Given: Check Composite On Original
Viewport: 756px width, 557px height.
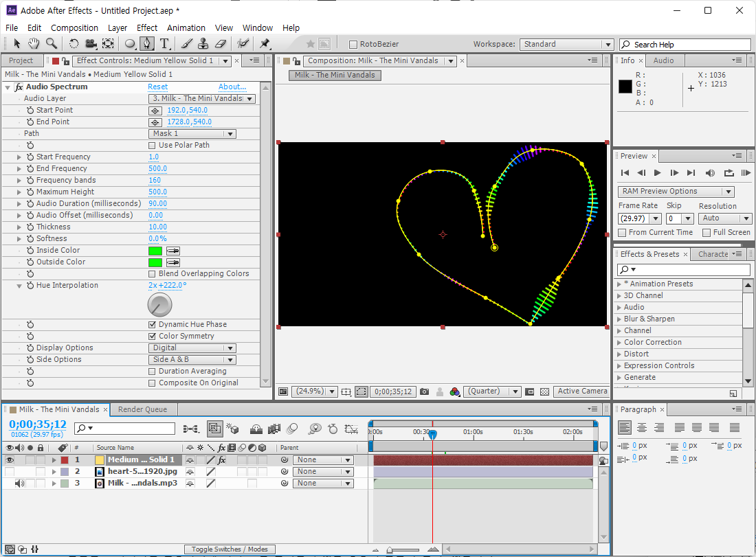Looking at the screenshot, I should [152, 383].
